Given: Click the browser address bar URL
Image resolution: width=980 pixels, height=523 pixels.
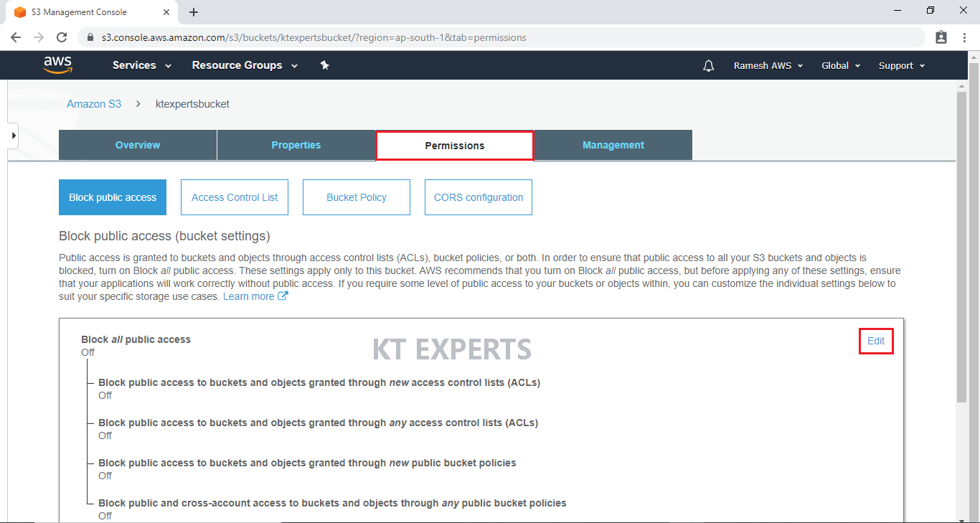Looking at the screenshot, I should 314,37.
